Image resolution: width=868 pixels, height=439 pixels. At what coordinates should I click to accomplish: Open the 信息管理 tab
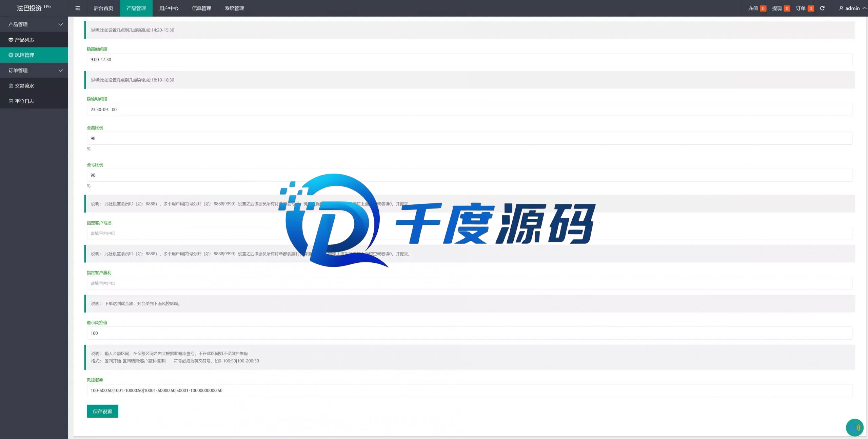[x=201, y=8]
